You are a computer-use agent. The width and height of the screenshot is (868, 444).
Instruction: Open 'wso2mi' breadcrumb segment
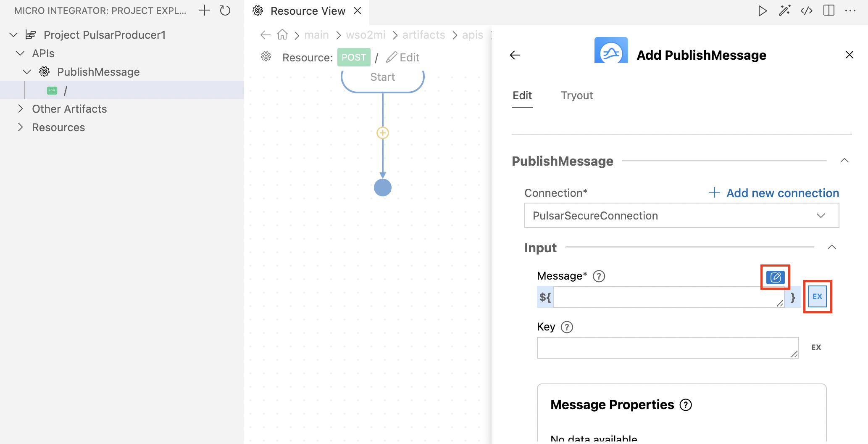[366, 35]
